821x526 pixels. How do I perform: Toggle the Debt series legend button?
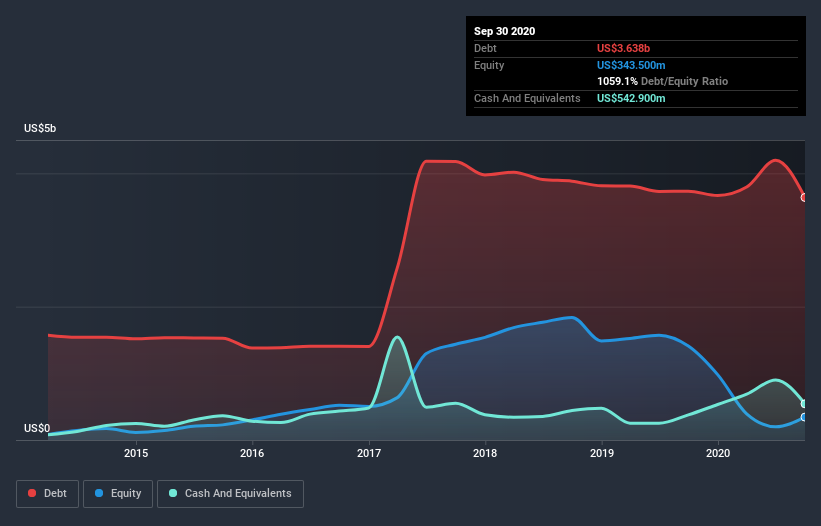(47, 494)
